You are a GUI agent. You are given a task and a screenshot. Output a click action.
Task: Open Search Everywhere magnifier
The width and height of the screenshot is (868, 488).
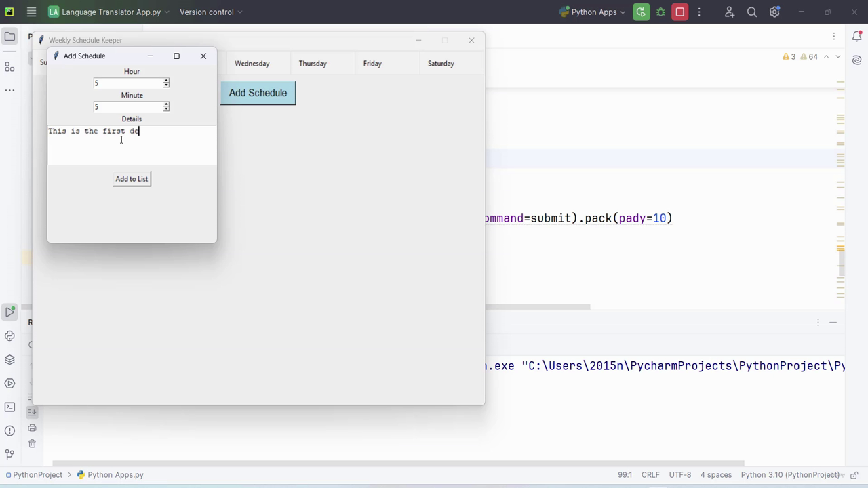[x=752, y=12]
